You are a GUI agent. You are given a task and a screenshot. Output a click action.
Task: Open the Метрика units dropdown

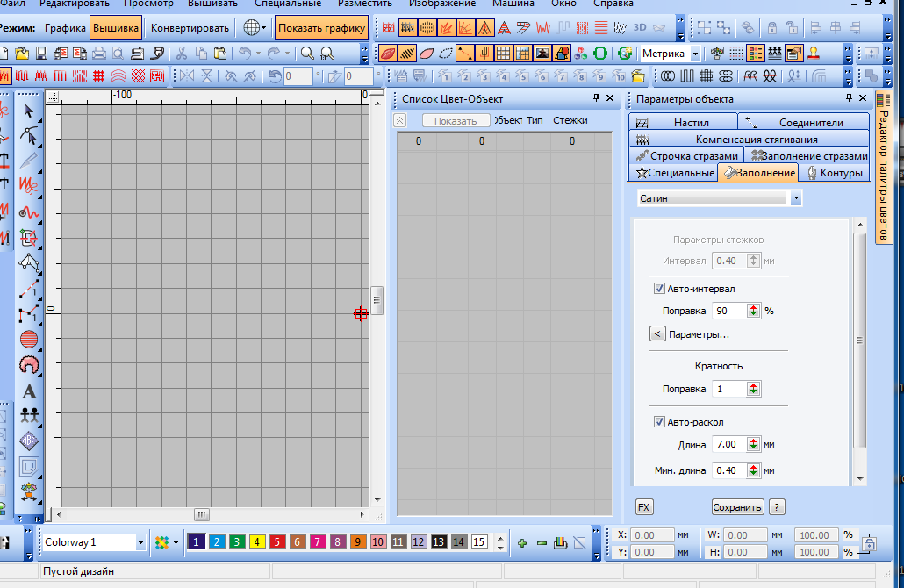click(x=695, y=54)
